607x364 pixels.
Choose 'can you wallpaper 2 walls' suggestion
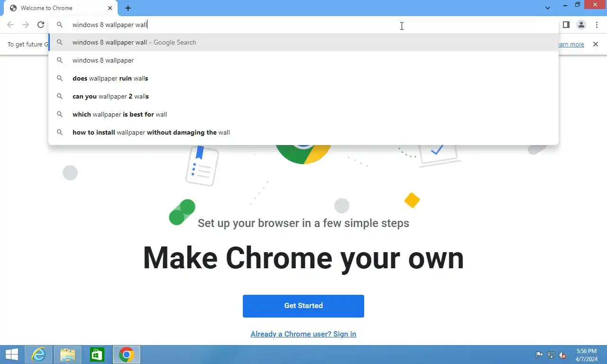303,96
